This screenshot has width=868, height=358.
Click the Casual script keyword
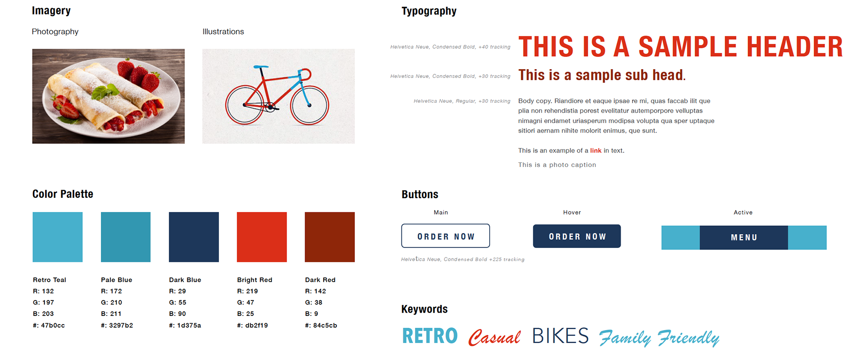494,337
